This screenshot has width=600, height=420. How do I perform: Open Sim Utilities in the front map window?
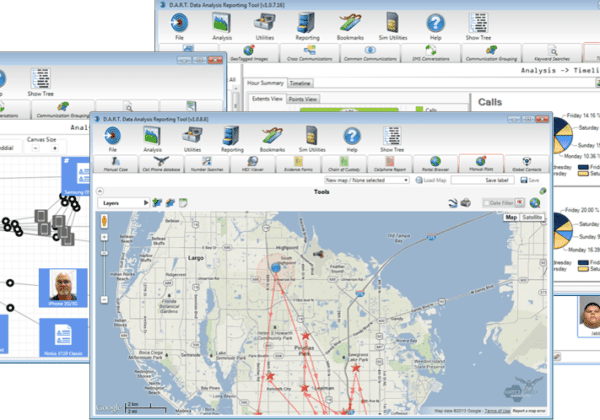(x=312, y=139)
